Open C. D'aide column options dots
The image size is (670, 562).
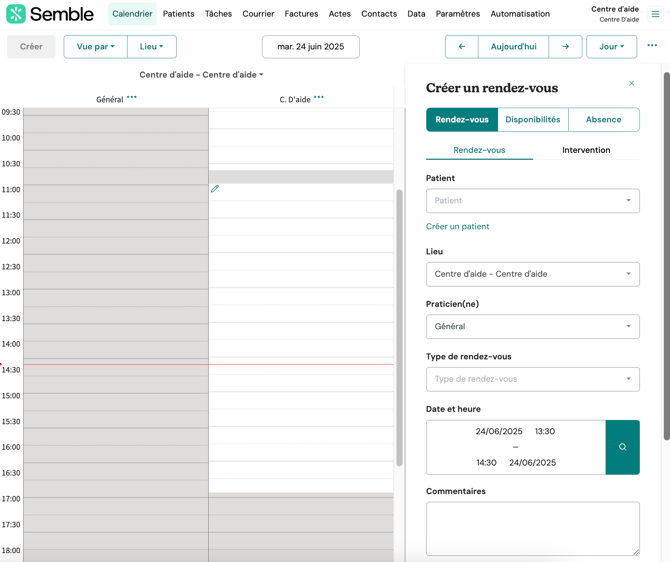[x=319, y=97]
